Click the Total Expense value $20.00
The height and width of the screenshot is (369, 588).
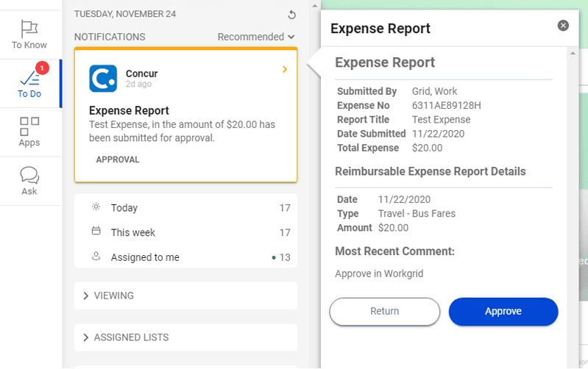tap(427, 148)
